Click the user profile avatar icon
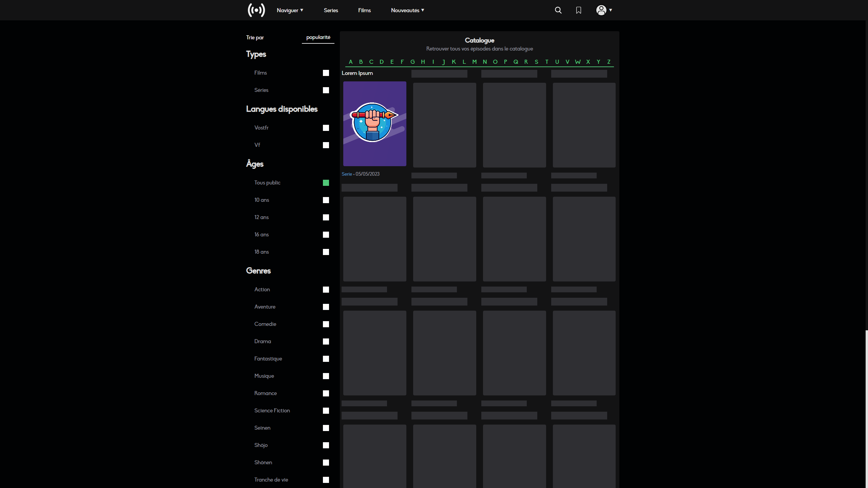 coord(601,10)
